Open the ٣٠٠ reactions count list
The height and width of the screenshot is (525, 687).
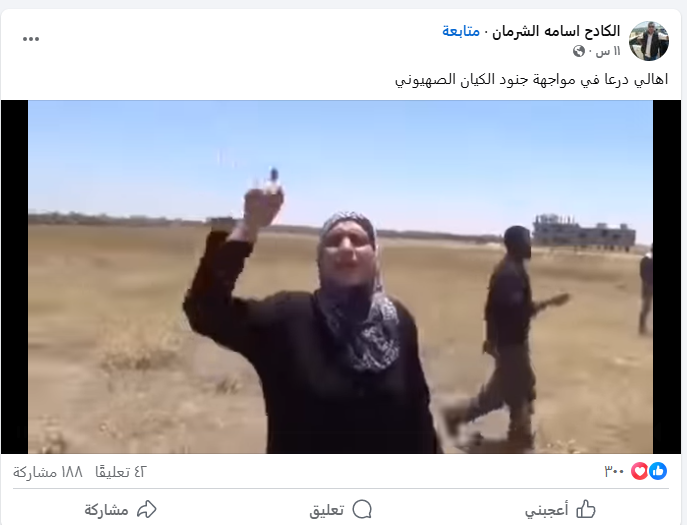614,472
